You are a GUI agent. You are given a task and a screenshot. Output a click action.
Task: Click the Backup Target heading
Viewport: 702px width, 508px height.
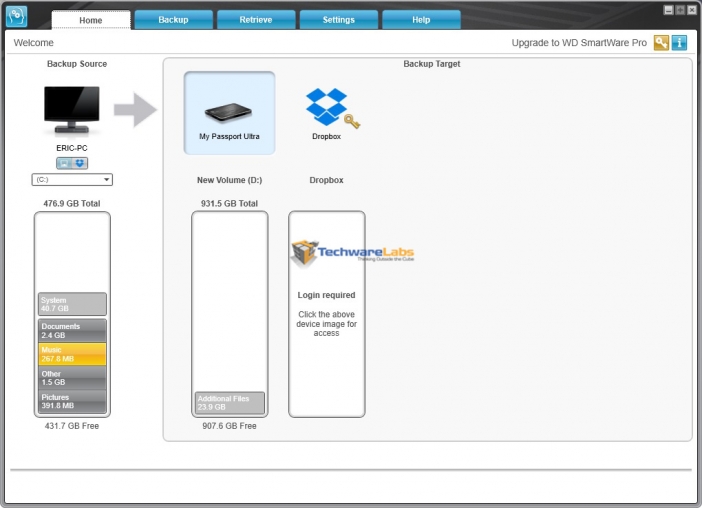coord(432,64)
